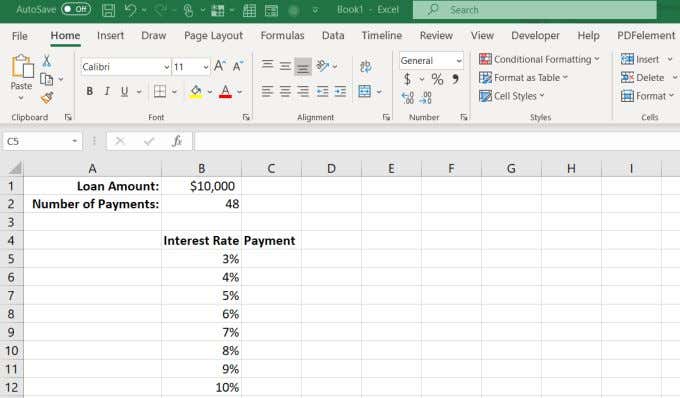The image size is (680, 398).
Task: Click the Cell Styles button
Action: click(x=512, y=96)
